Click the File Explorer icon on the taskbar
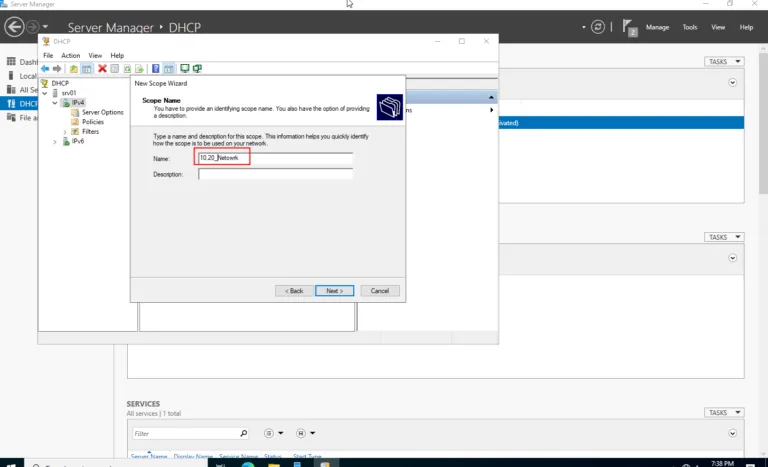 274,464
